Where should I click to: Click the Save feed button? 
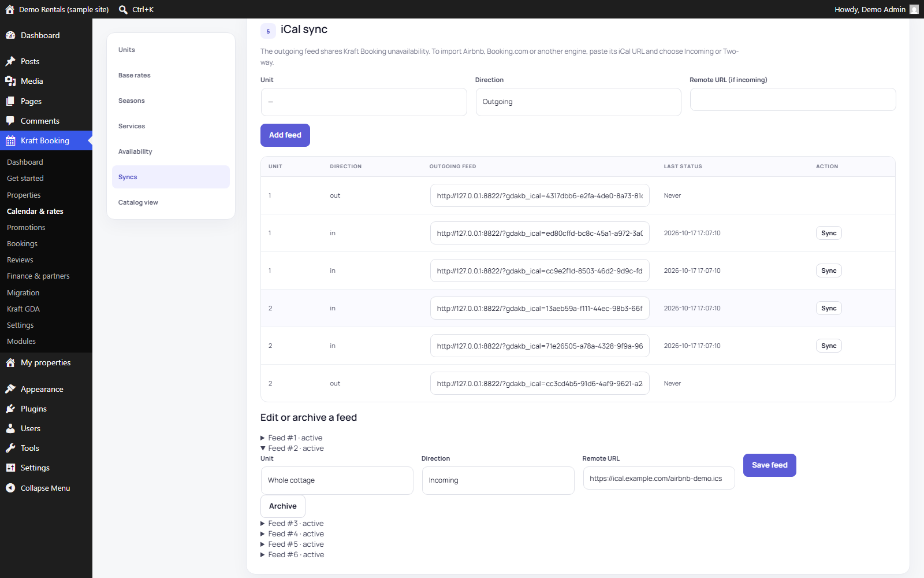(769, 465)
